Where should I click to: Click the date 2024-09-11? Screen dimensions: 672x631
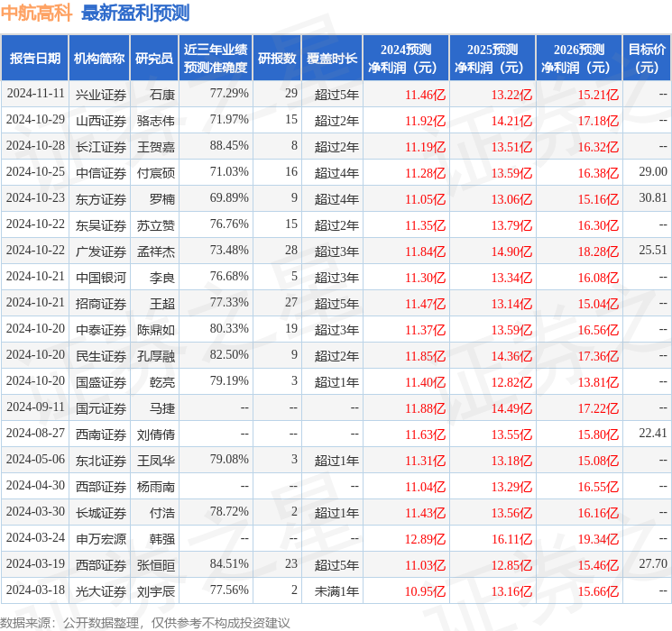pos(35,407)
